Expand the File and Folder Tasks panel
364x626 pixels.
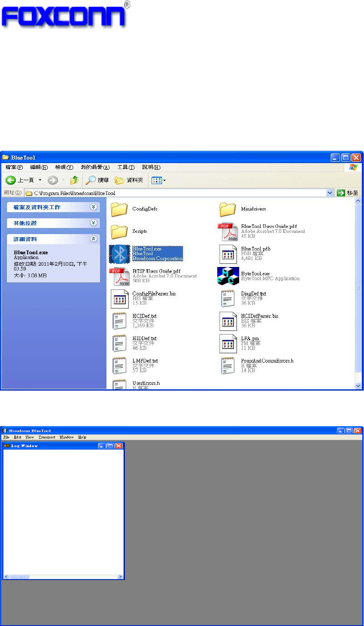93,207
